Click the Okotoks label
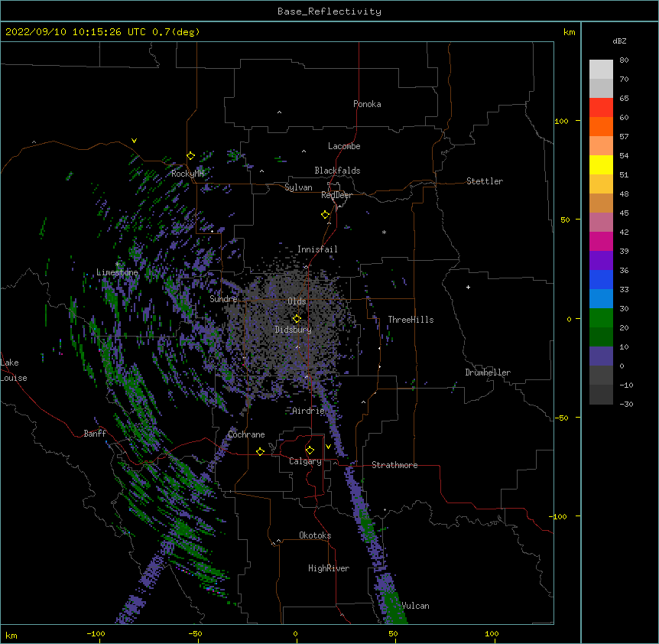Screen dimensions: 659x644 tap(315, 535)
